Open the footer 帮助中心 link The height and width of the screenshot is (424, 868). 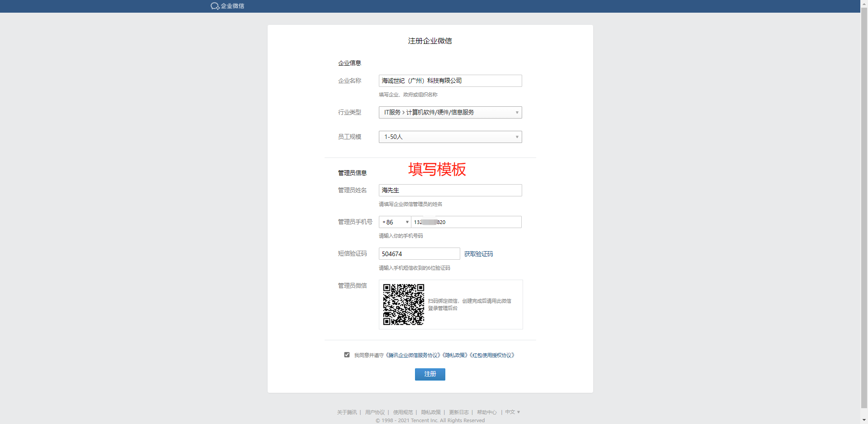click(487, 412)
